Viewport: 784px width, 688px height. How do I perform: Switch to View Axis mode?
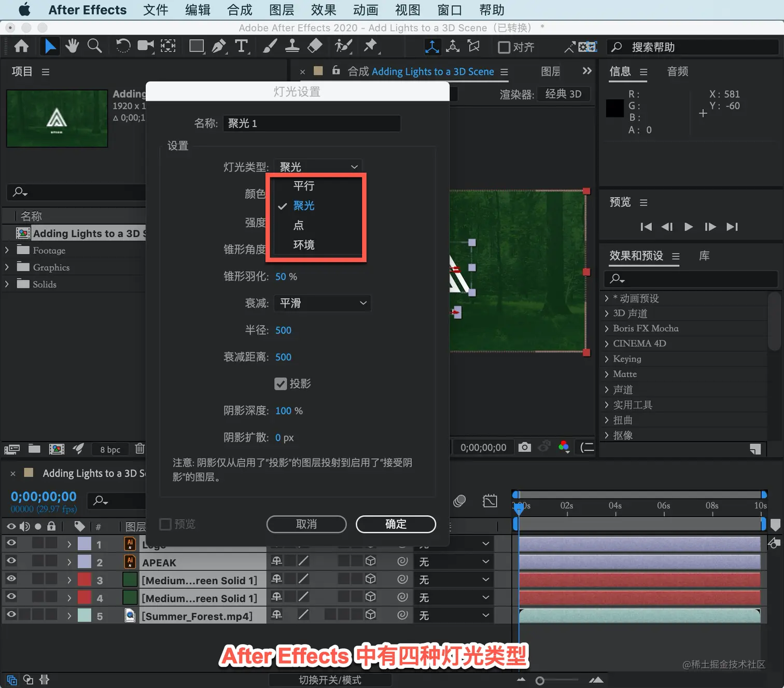[473, 47]
